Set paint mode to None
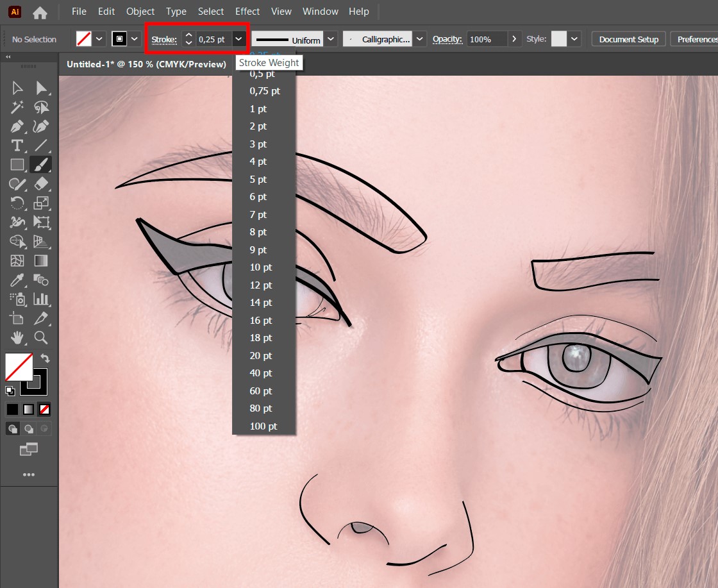 [44, 409]
